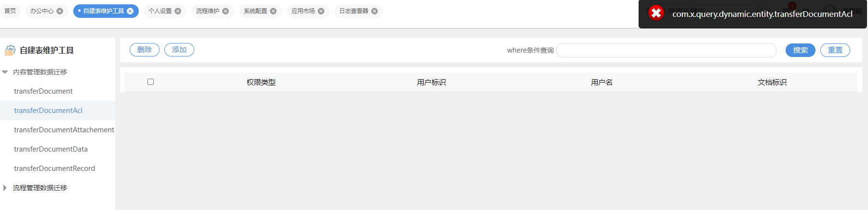The image size is (868, 210).
Task: Click the 搜索 button
Action: pyautogui.click(x=801, y=50)
